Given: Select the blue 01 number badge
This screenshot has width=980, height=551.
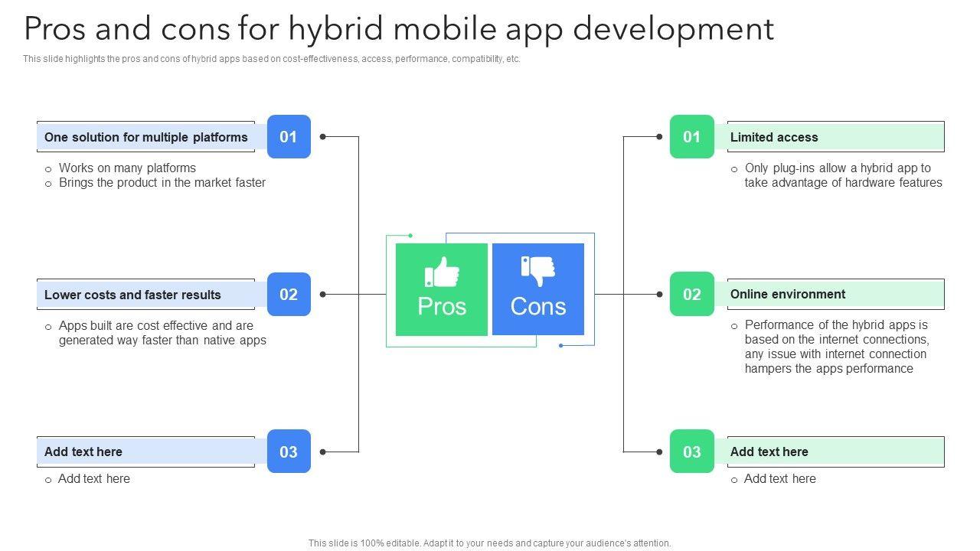Looking at the screenshot, I should coord(289,137).
